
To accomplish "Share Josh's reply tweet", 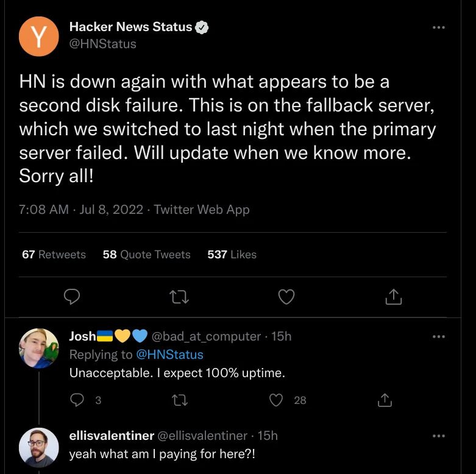I will click(x=385, y=400).
